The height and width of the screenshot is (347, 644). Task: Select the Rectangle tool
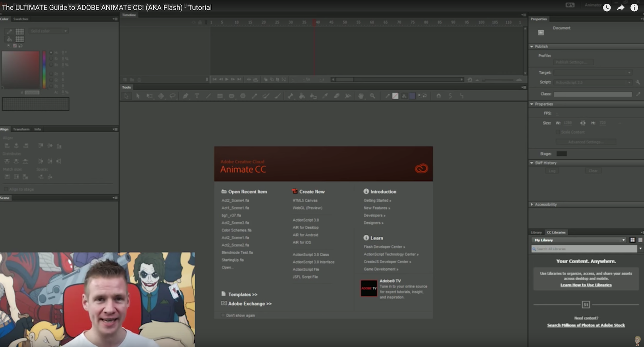click(x=220, y=96)
